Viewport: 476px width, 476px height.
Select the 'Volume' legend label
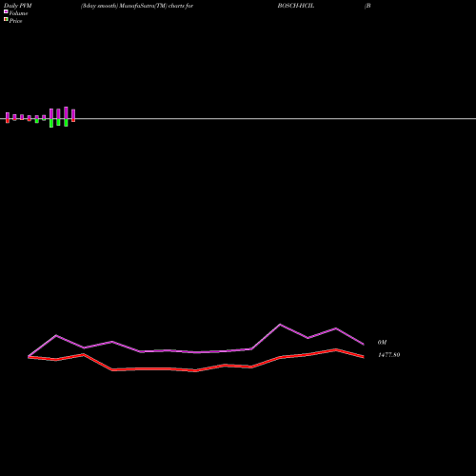click(18, 13)
